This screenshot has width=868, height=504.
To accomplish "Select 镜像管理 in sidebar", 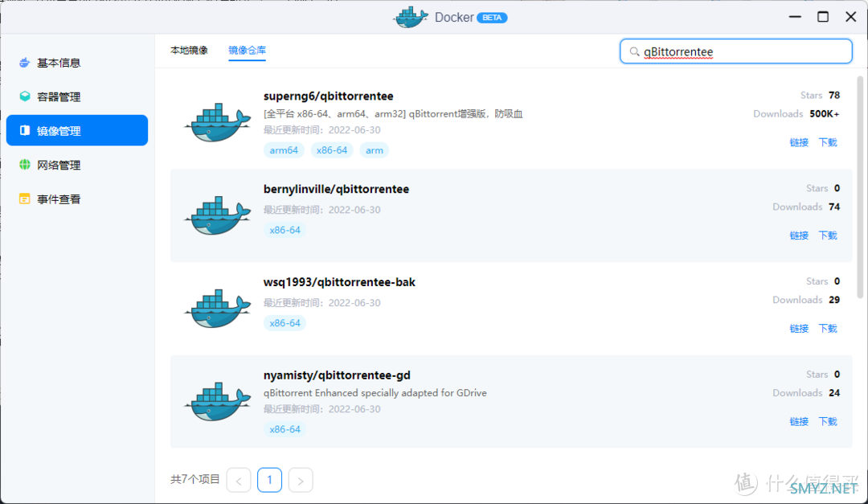I will pyautogui.click(x=77, y=130).
